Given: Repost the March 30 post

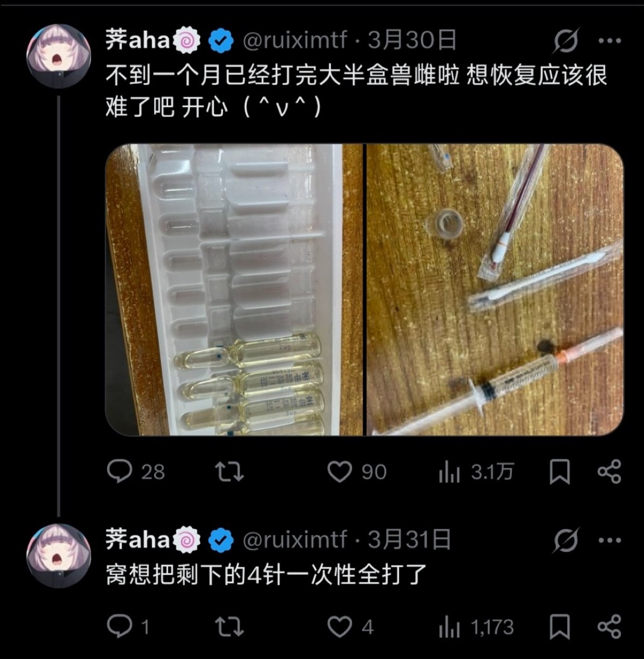Looking at the screenshot, I should [229, 472].
